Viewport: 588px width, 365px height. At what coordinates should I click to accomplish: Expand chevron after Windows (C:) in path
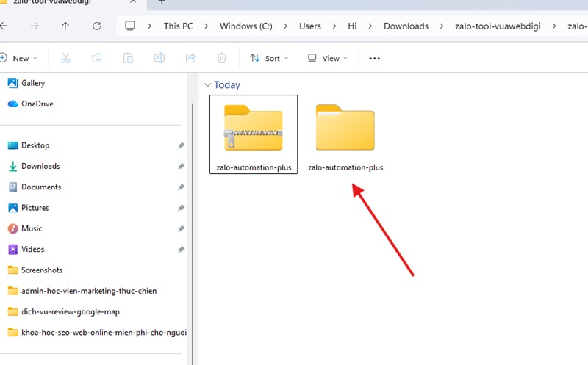(x=286, y=26)
